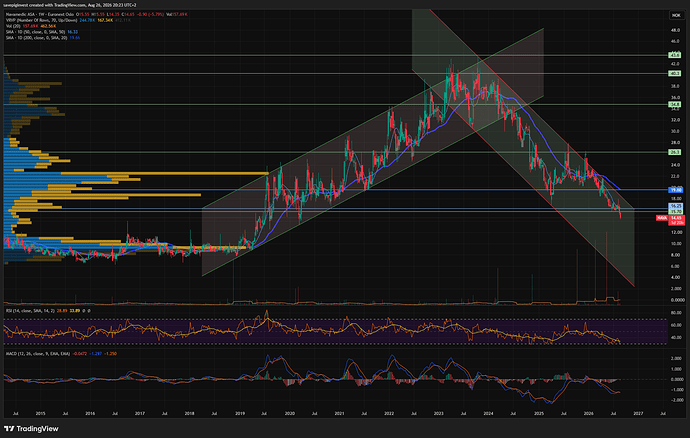Click the 2021 label on time axis
This screenshot has height=438, width=690.
pyautogui.click(x=339, y=413)
